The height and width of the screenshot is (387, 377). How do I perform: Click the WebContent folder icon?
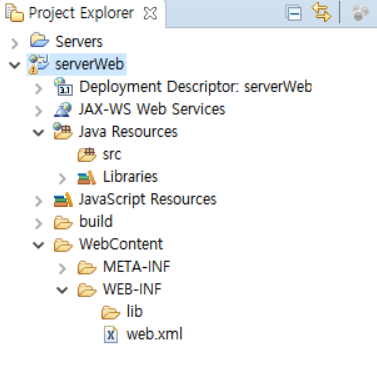coord(63,245)
